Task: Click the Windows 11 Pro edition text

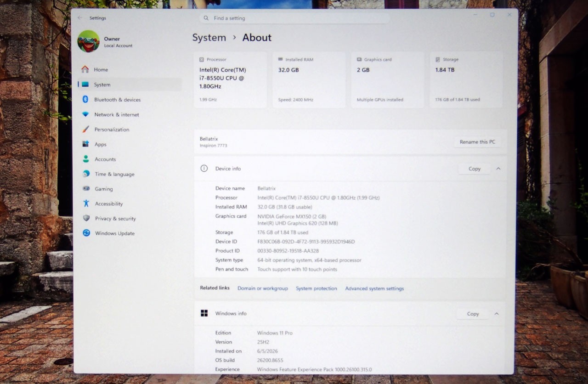Action: 275,333
